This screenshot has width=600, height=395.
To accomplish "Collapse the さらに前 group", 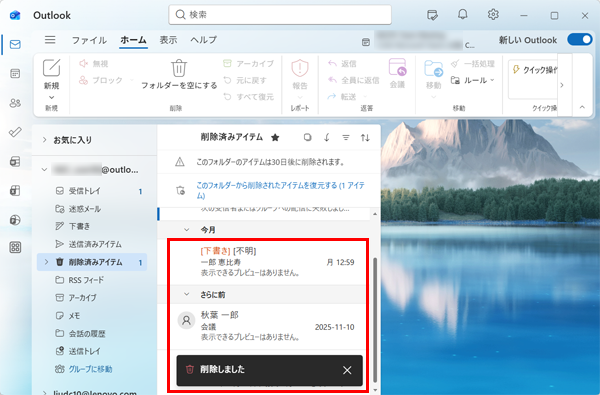I will click(x=186, y=294).
